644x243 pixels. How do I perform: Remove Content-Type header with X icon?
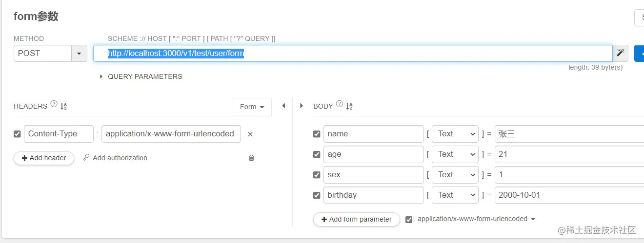click(250, 134)
